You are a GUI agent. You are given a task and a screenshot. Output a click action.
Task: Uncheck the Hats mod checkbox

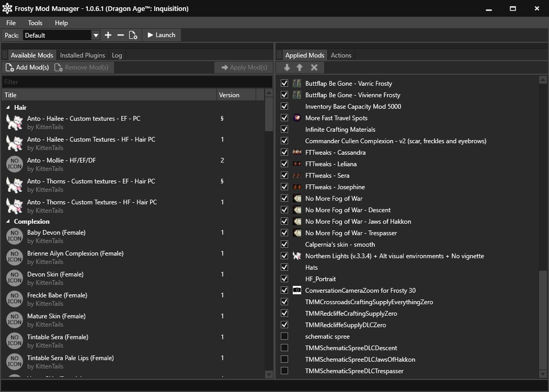(284, 268)
